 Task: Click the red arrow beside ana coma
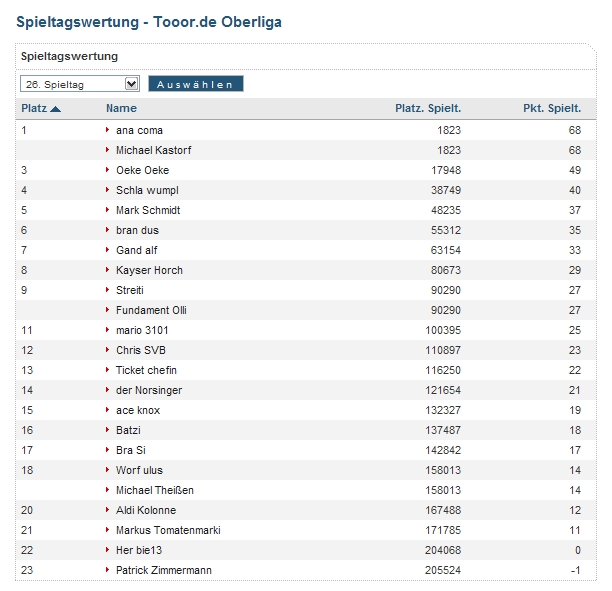coord(108,130)
